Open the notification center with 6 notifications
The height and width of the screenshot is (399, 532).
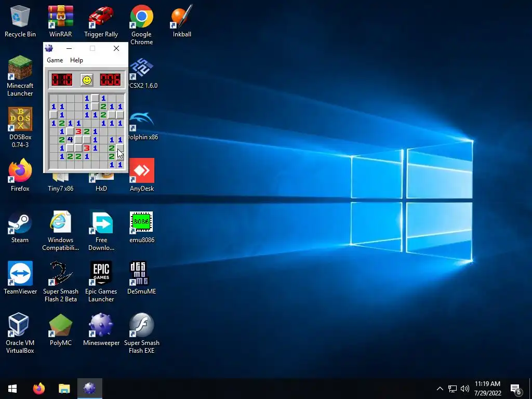[516, 389]
